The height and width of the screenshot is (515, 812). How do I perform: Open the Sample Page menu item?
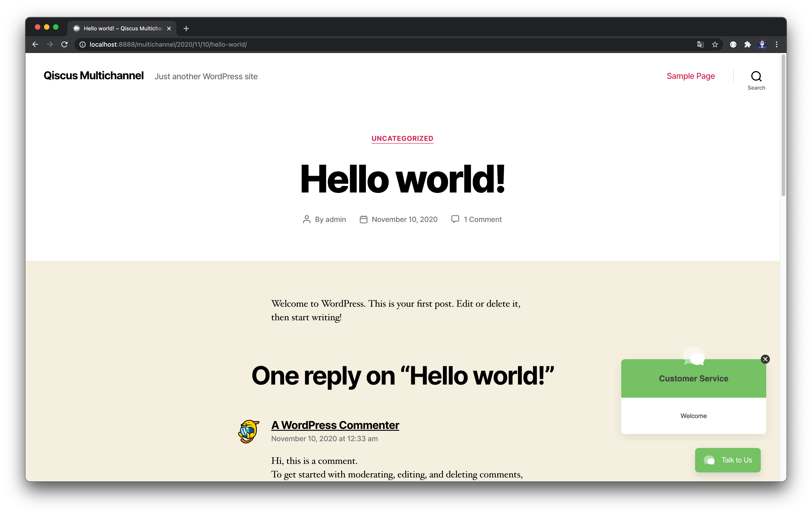691,75
